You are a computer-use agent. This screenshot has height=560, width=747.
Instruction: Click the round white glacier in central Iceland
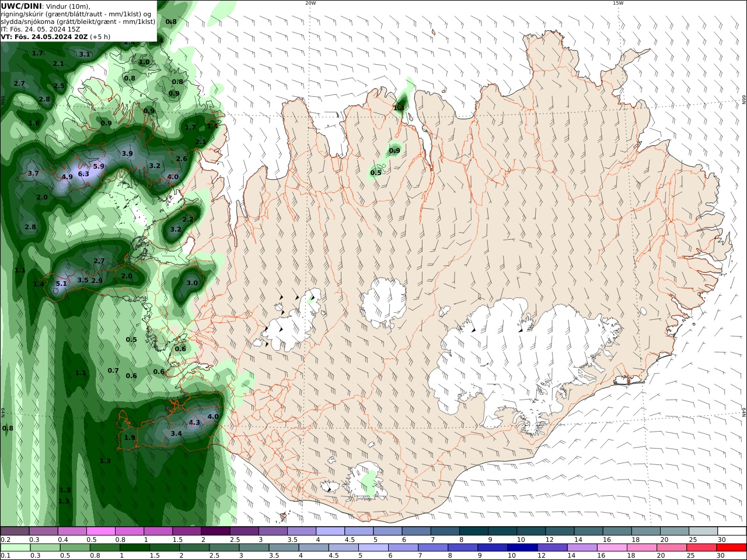click(x=383, y=303)
